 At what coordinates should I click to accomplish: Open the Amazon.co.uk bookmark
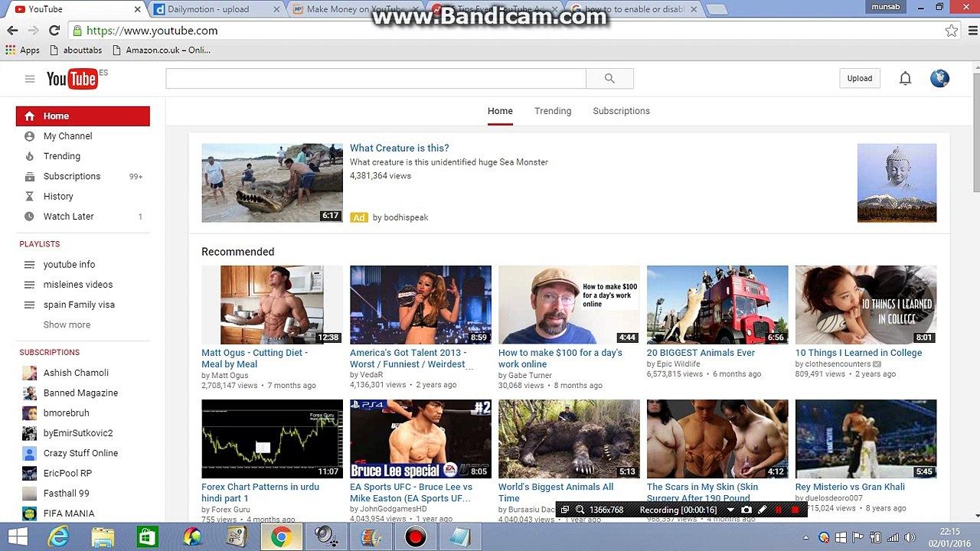coord(162,50)
